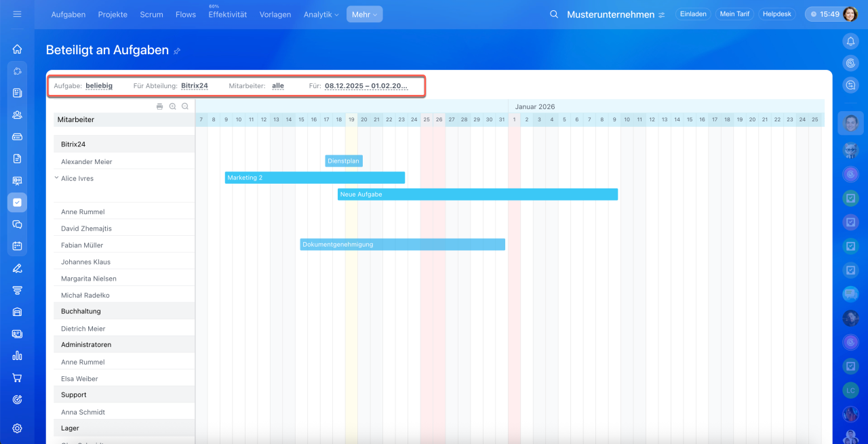The image size is (868, 444).
Task: Open the pen signature icon in sidebar
Action: pyautogui.click(x=17, y=268)
